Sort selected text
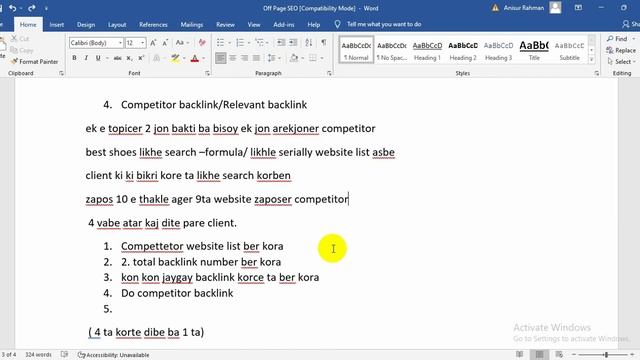Screen dimensions: 640x360 coord(309,42)
